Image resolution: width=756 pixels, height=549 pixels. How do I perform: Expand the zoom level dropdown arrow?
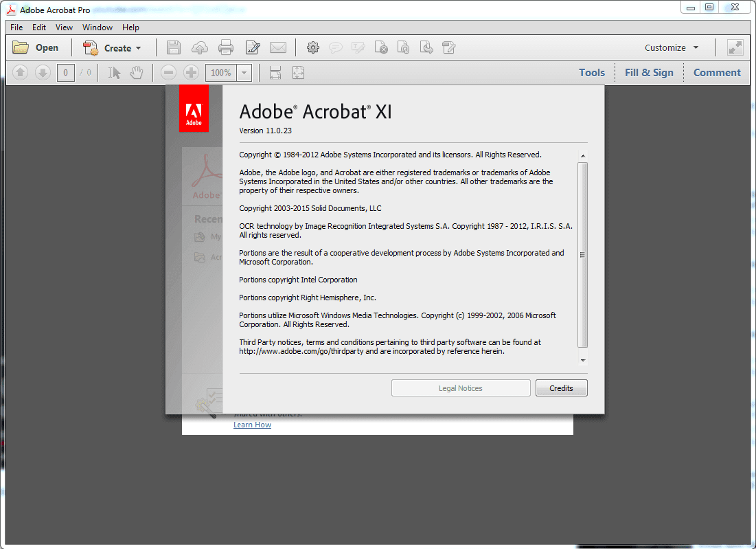coord(244,73)
